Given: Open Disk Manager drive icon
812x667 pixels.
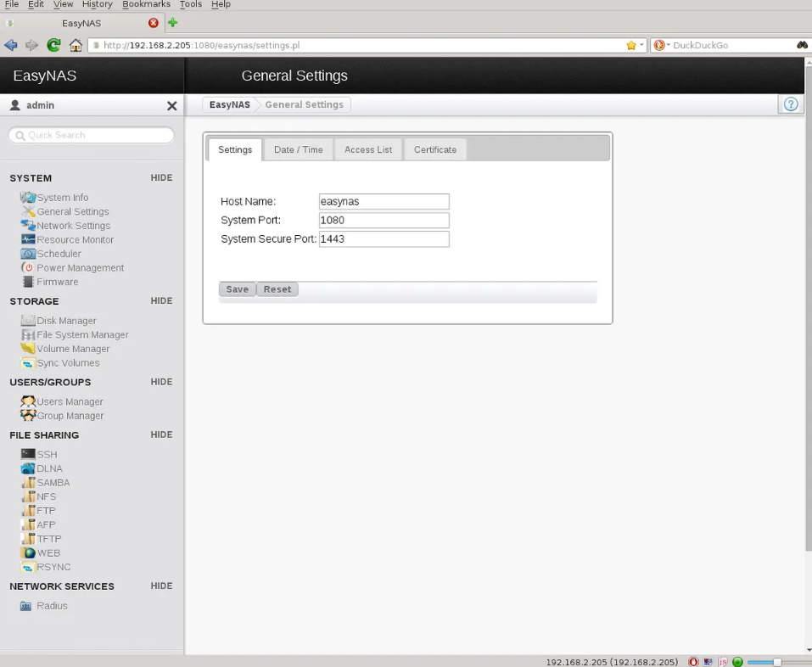Looking at the screenshot, I should click(28, 321).
